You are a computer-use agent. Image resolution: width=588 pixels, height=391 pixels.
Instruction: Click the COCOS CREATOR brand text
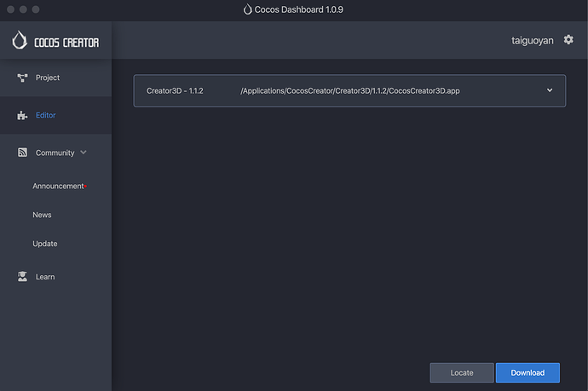pyautogui.click(x=66, y=43)
